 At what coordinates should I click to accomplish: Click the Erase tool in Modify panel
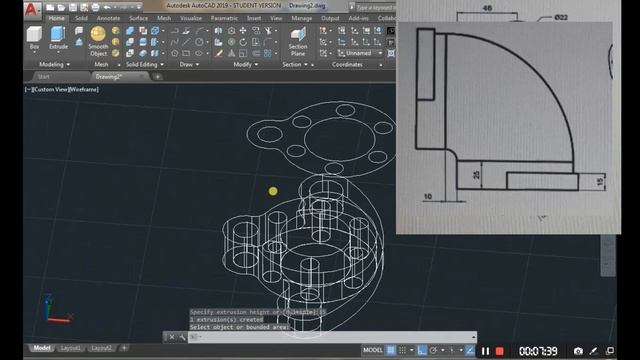218,53
